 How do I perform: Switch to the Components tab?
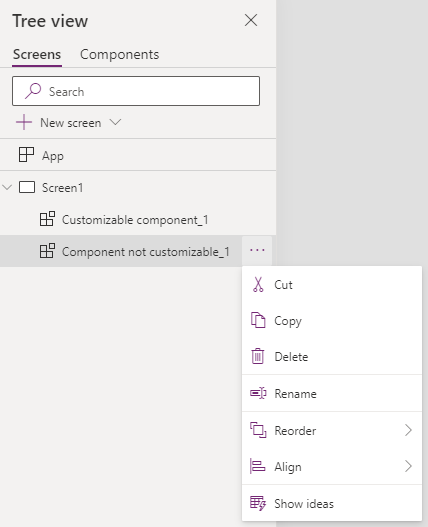pyautogui.click(x=119, y=54)
